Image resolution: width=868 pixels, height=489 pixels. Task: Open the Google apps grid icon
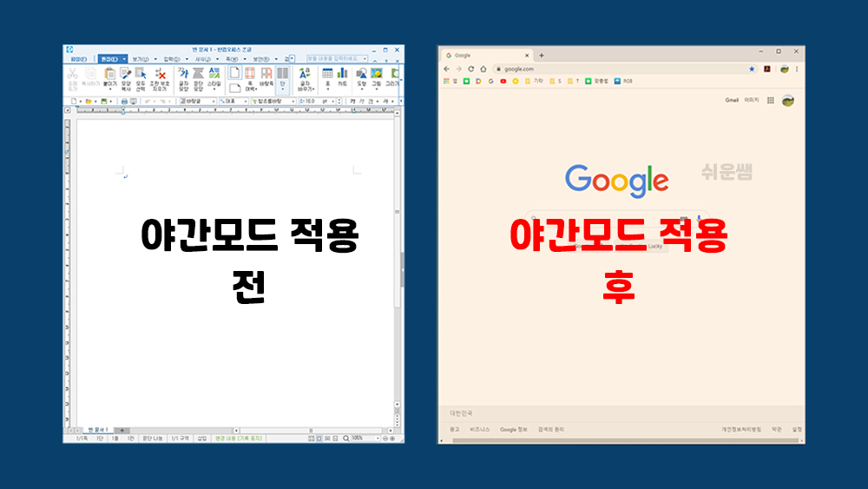771,100
